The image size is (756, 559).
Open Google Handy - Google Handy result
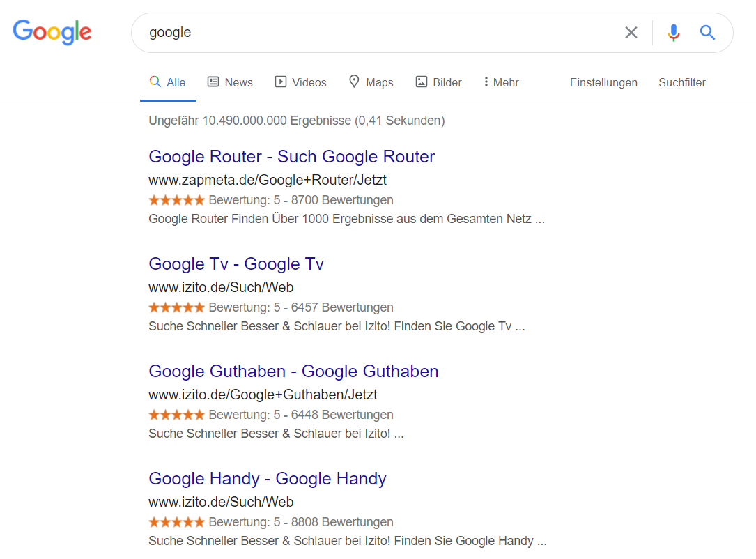268,478
